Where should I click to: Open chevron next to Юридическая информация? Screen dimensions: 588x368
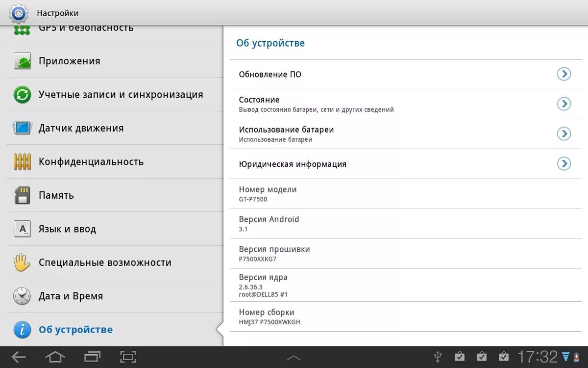(564, 164)
